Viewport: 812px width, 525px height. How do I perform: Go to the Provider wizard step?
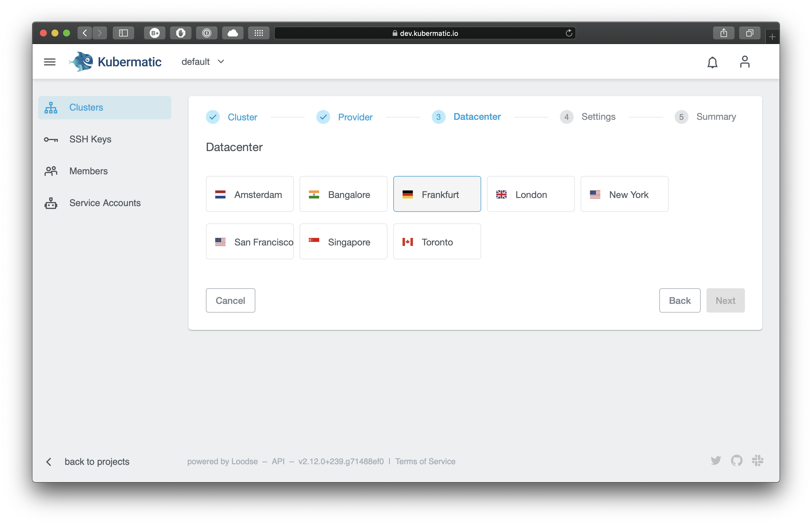[355, 117]
